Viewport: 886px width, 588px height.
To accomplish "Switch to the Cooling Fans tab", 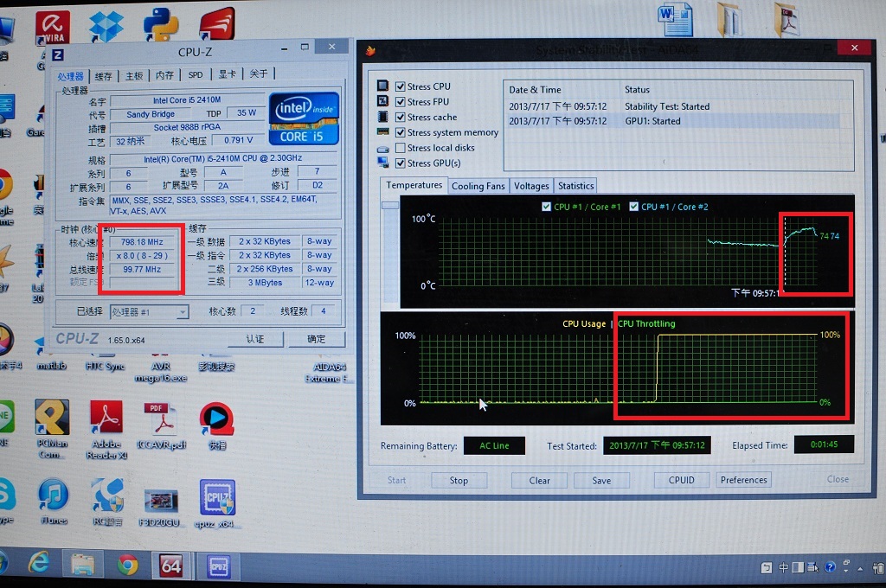I will tap(478, 186).
